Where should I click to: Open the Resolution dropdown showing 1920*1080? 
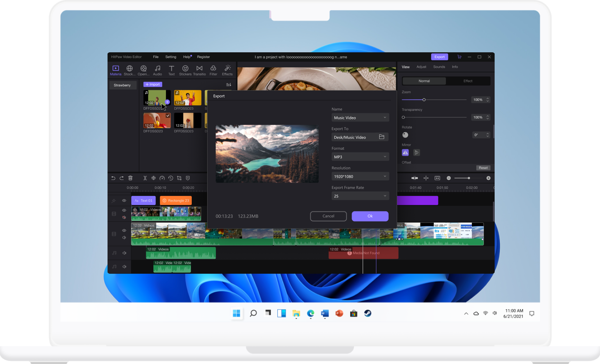pyautogui.click(x=360, y=176)
